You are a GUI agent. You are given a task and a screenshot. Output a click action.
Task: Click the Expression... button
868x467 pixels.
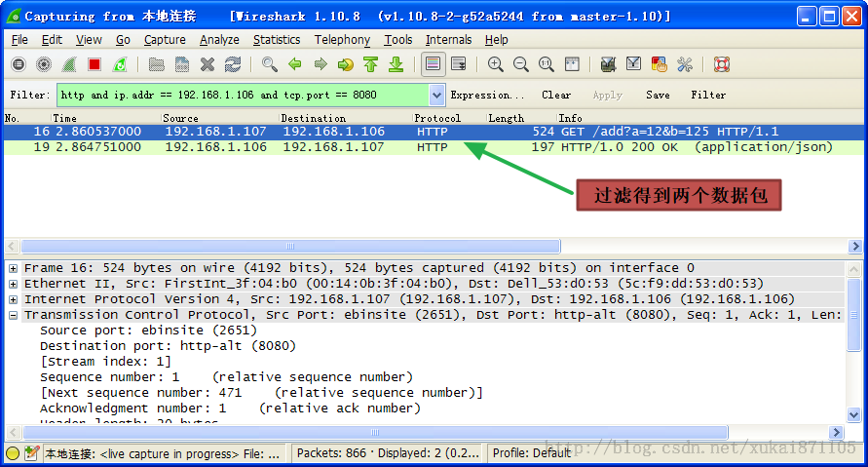[487, 96]
